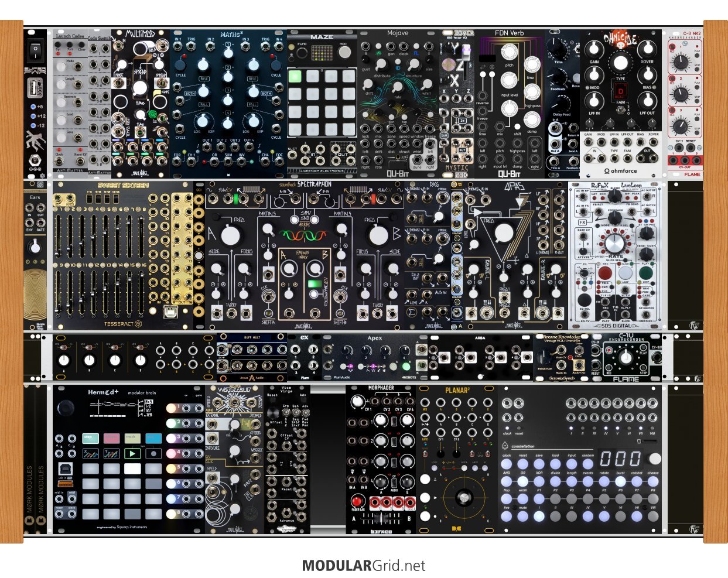Screen dimensions: 728x578
Task: Click the large TYPE knob on Ohmicide
Action: 620,62
